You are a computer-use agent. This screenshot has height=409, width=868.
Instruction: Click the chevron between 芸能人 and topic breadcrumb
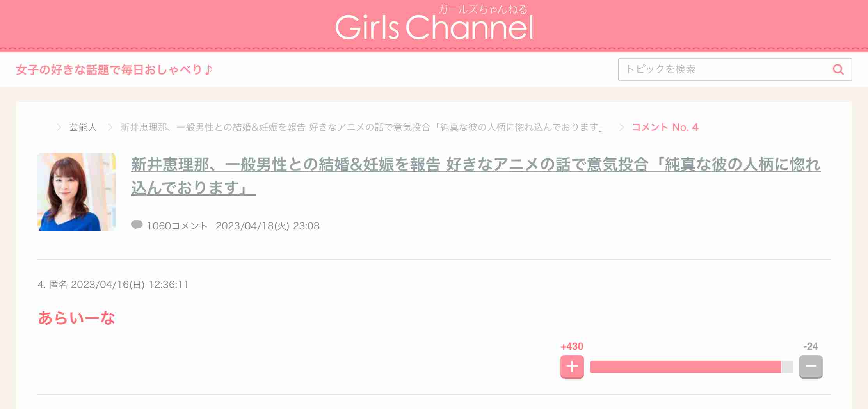110,127
